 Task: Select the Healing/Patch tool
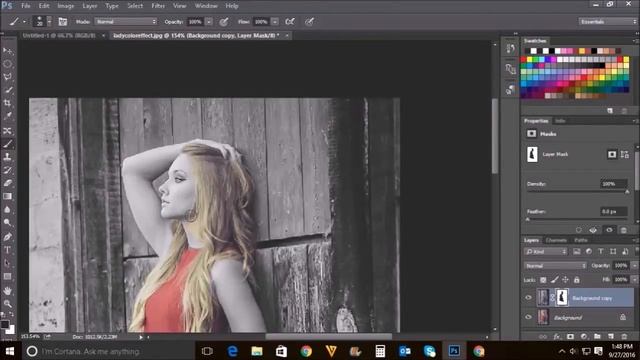(7, 131)
